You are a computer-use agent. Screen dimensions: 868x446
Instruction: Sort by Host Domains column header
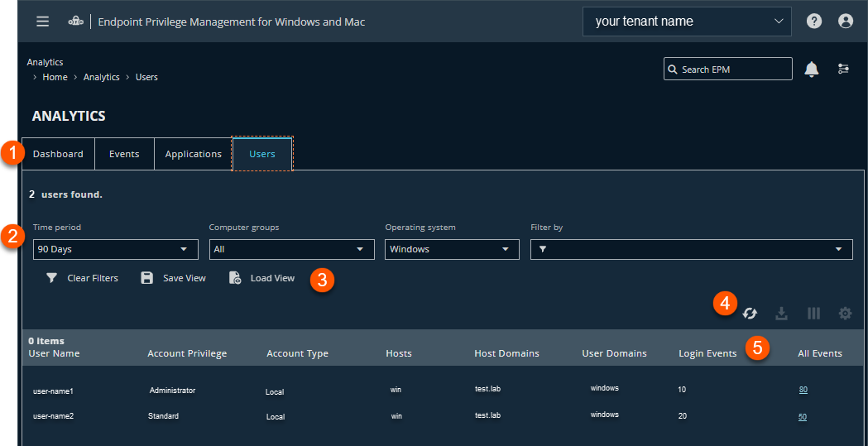tap(506, 353)
